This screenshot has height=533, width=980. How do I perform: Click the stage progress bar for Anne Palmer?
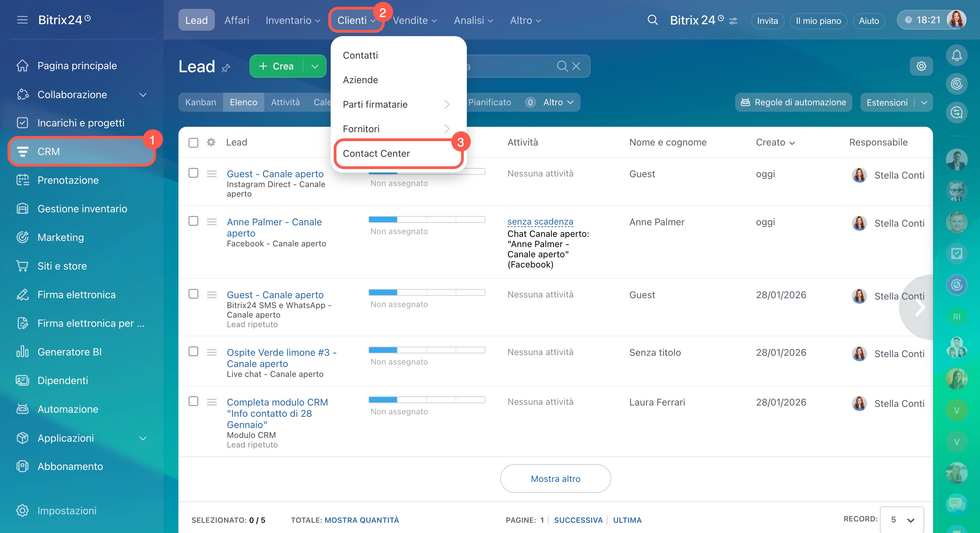[426, 220]
